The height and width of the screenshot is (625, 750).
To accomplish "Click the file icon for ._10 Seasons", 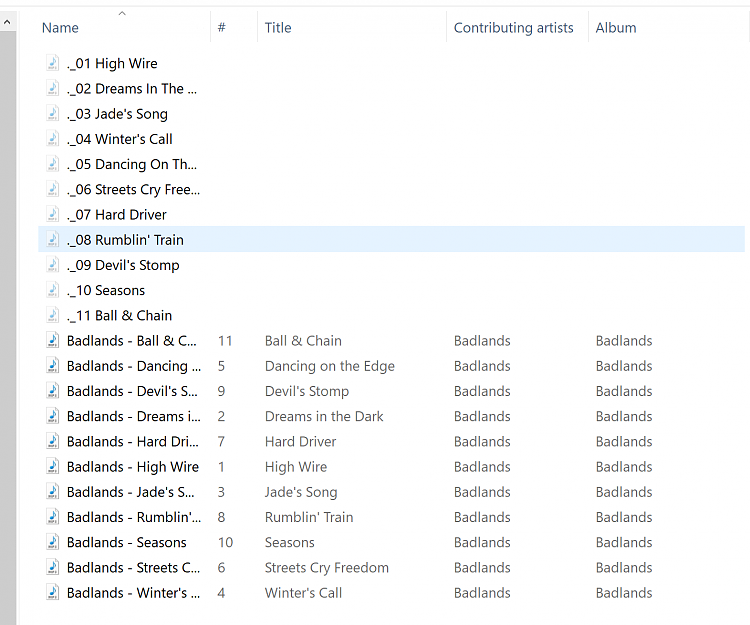I will tap(53, 290).
